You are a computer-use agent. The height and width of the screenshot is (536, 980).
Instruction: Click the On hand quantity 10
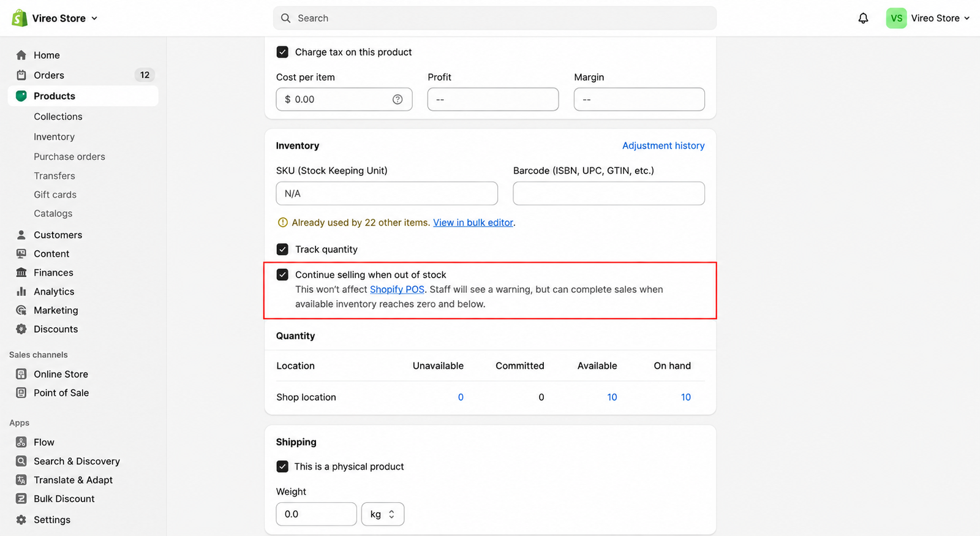(x=686, y=397)
